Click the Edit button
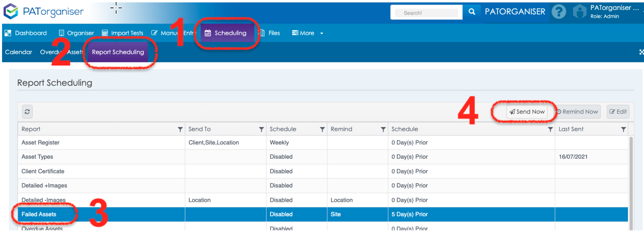The height and width of the screenshot is (231, 644). 618,112
